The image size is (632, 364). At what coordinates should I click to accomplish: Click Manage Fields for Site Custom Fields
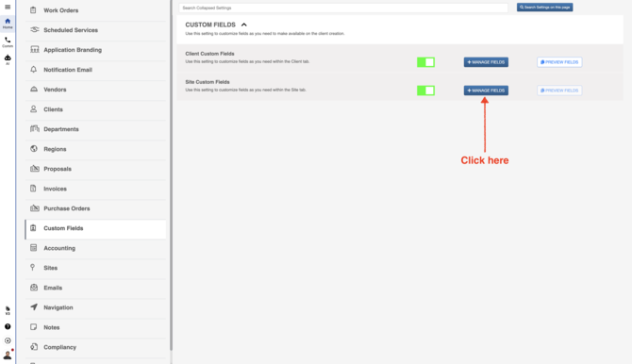[x=486, y=91]
